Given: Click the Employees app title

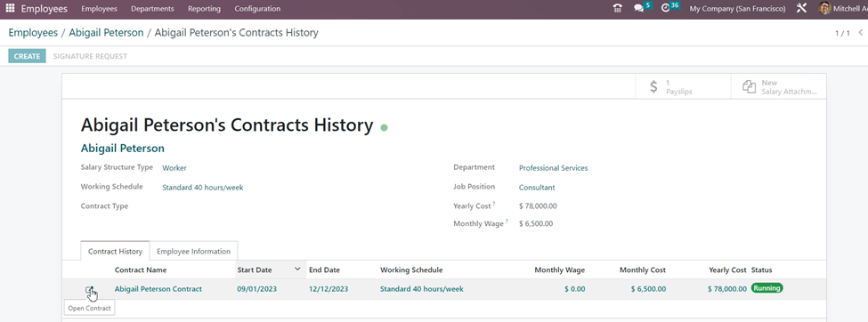Looking at the screenshot, I should (x=45, y=9).
